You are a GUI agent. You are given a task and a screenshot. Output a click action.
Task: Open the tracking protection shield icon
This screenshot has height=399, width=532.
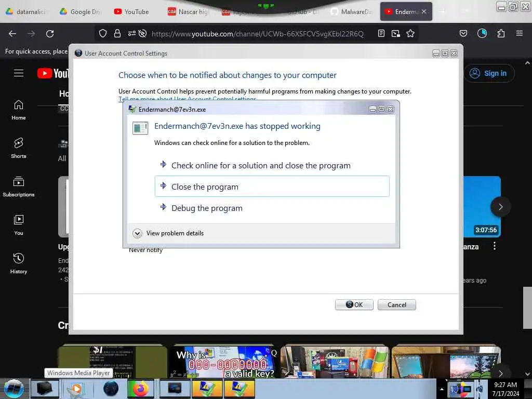click(x=103, y=33)
